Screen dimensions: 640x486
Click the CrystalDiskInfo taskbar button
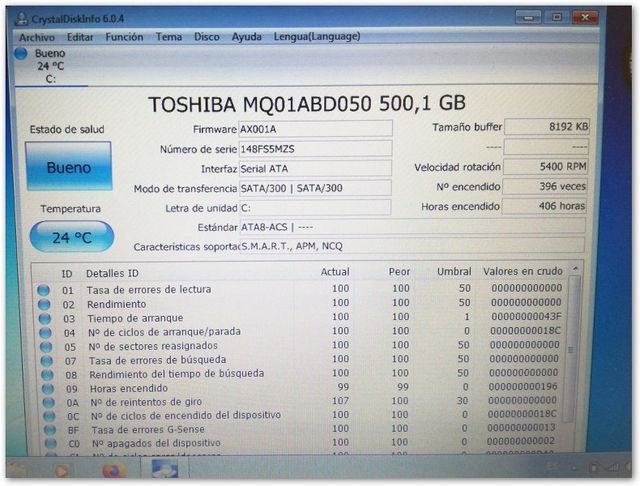click(165, 468)
